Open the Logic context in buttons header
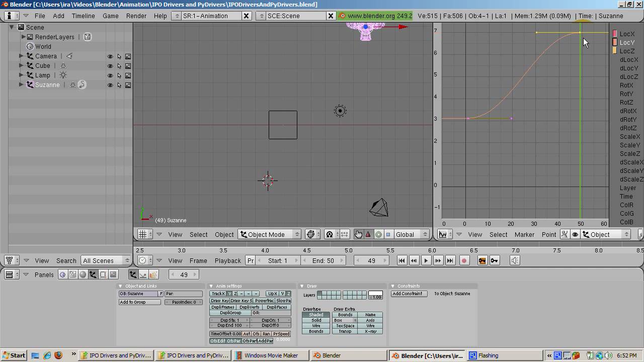 62,275
